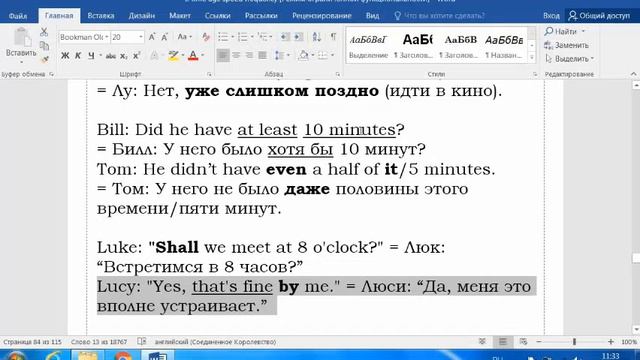
Task: Switch to the Ссылки tab
Action: point(218,16)
